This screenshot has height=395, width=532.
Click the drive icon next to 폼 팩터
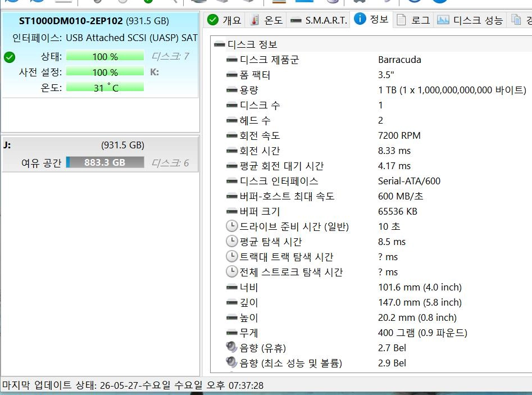(x=232, y=75)
